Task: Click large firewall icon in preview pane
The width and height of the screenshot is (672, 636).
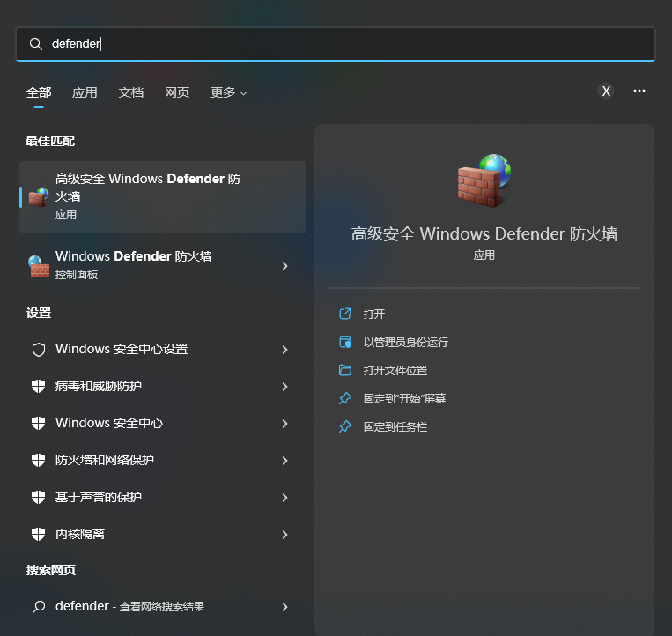Action: tap(484, 181)
